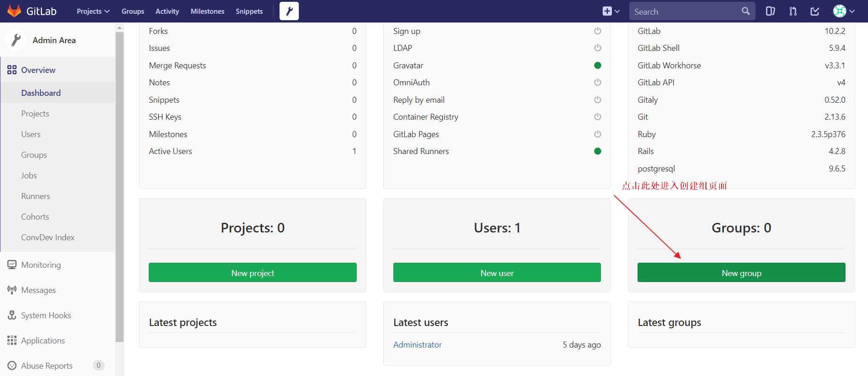The width and height of the screenshot is (868, 376).
Task: Click the Admin Area title in sidebar
Action: tap(54, 40)
